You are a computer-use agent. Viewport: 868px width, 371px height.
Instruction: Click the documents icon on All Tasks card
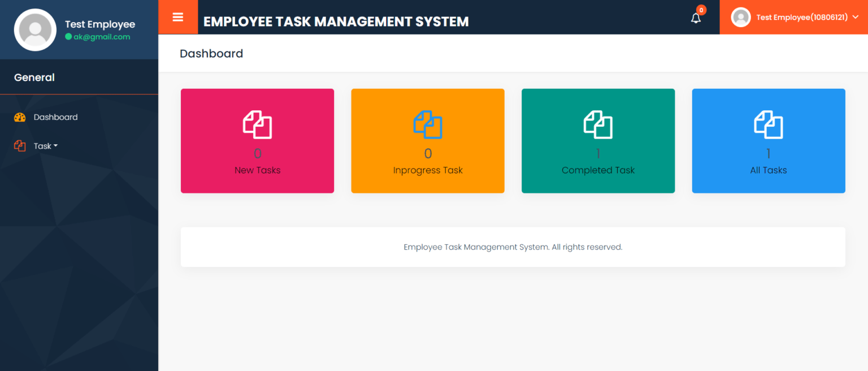coord(769,125)
